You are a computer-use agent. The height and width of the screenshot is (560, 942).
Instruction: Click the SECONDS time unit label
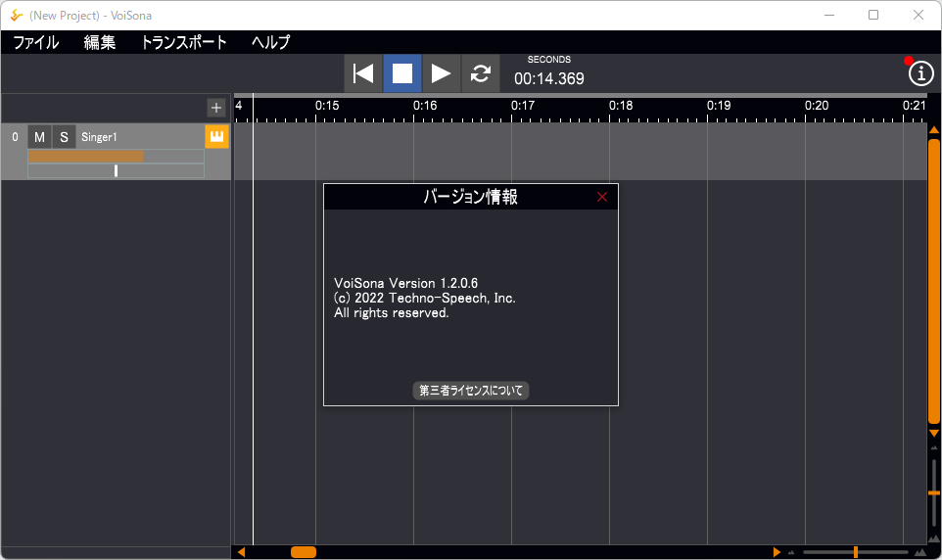(549, 60)
